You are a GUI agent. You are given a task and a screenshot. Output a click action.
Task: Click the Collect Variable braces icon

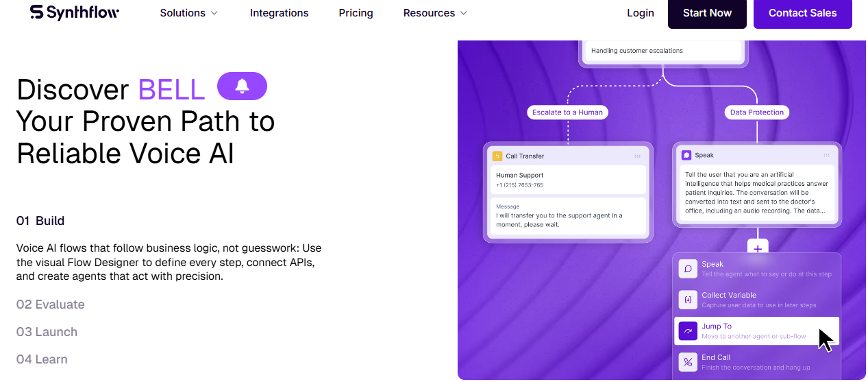(688, 300)
